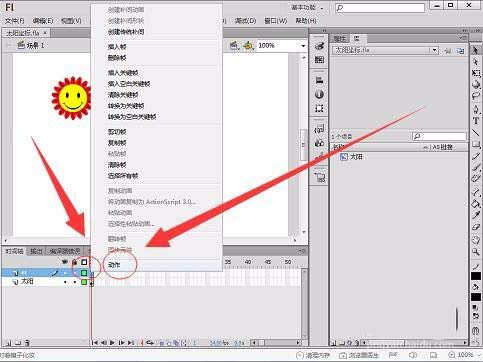The width and height of the screenshot is (483, 362).
Task: Toggle outline view for all layers
Action: click(84, 262)
